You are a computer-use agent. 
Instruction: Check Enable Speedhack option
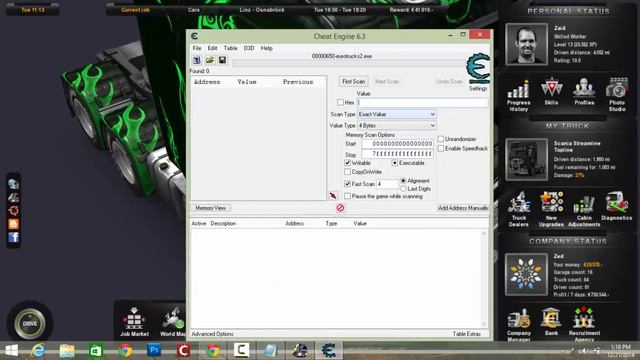440,148
